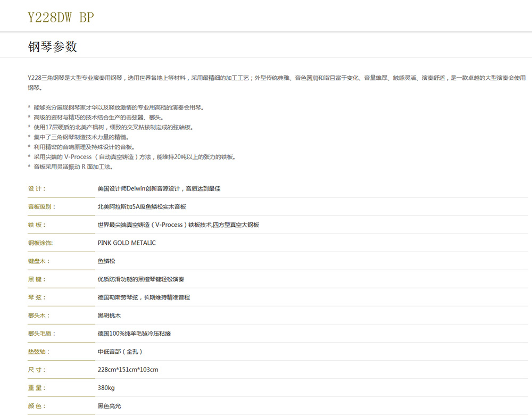532x415 pixels.
Task: Click the bullet about 特殊设计的音板
Action: pyautogui.click(x=81, y=147)
